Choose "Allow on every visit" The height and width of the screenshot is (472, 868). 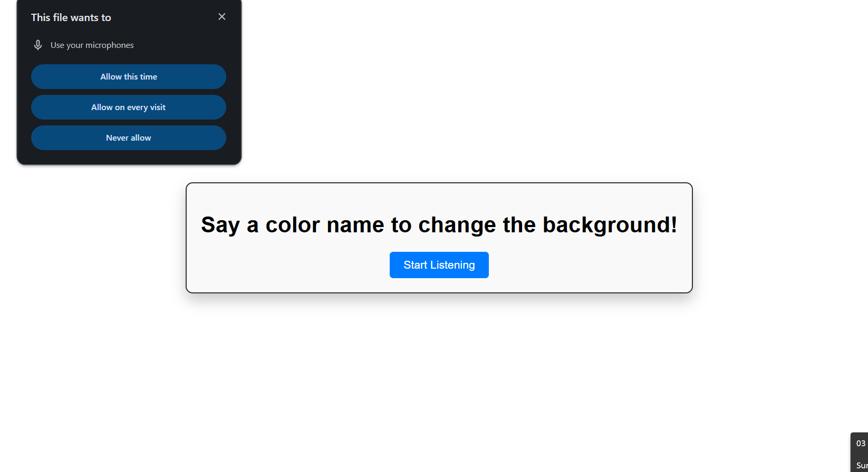click(x=129, y=107)
